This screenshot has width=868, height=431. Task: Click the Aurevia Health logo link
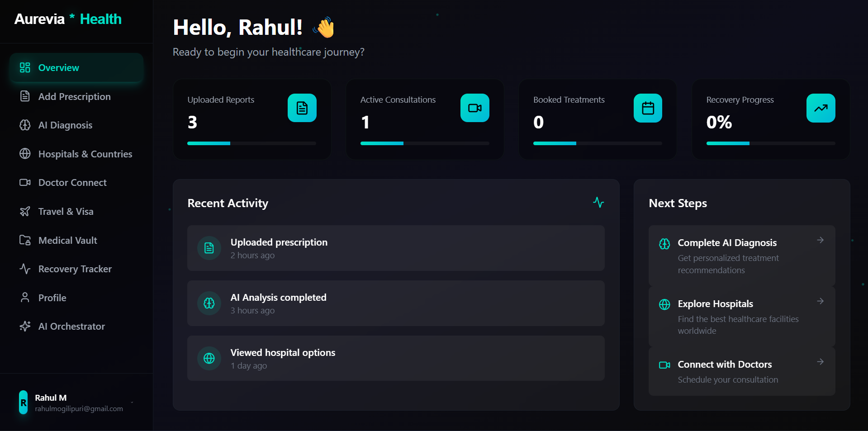[x=68, y=19]
